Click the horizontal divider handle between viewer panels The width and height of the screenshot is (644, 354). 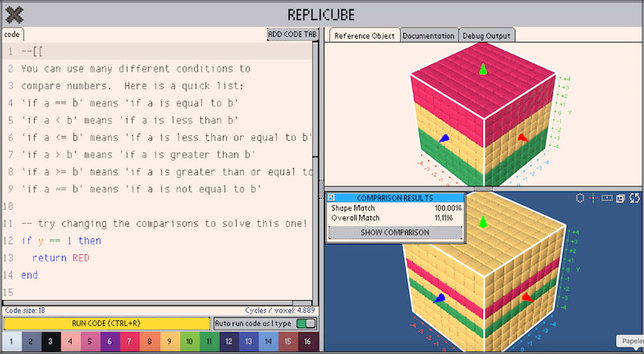click(483, 189)
